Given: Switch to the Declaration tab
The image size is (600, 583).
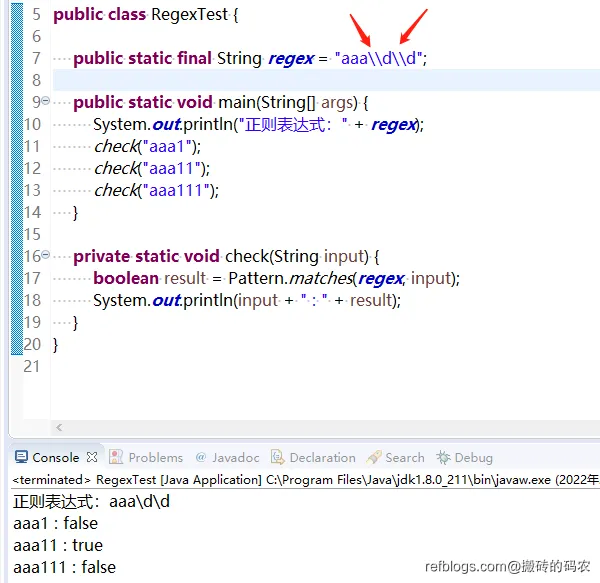Looking at the screenshot, I should pyautogui.click(x=322, y=457).
